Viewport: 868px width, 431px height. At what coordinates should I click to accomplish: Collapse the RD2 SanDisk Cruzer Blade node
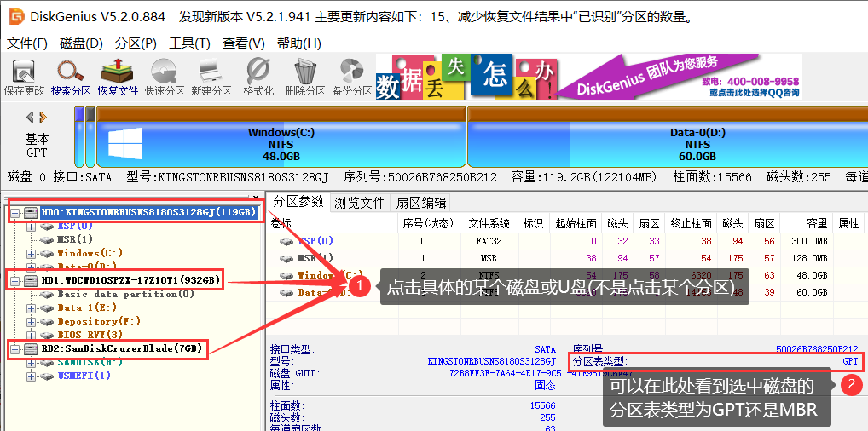(15, 348)
